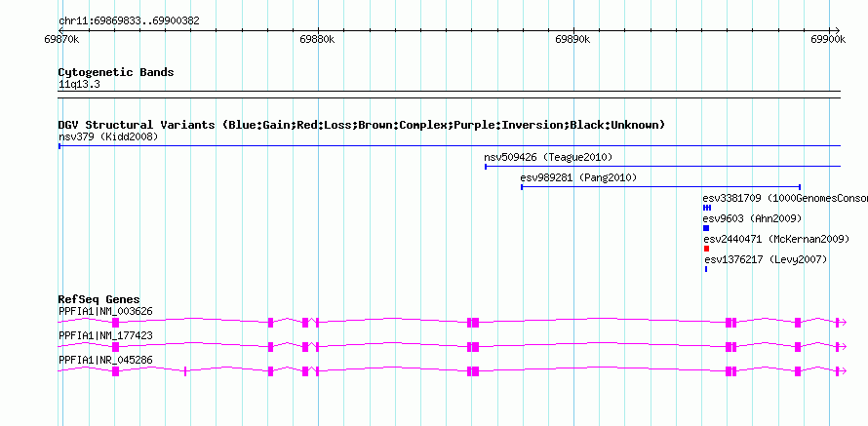Click the chr11:69869833..69900382 coordinate label
This screenshot has height=426, width=868.
pyautogui.click(x=129, y=21)
